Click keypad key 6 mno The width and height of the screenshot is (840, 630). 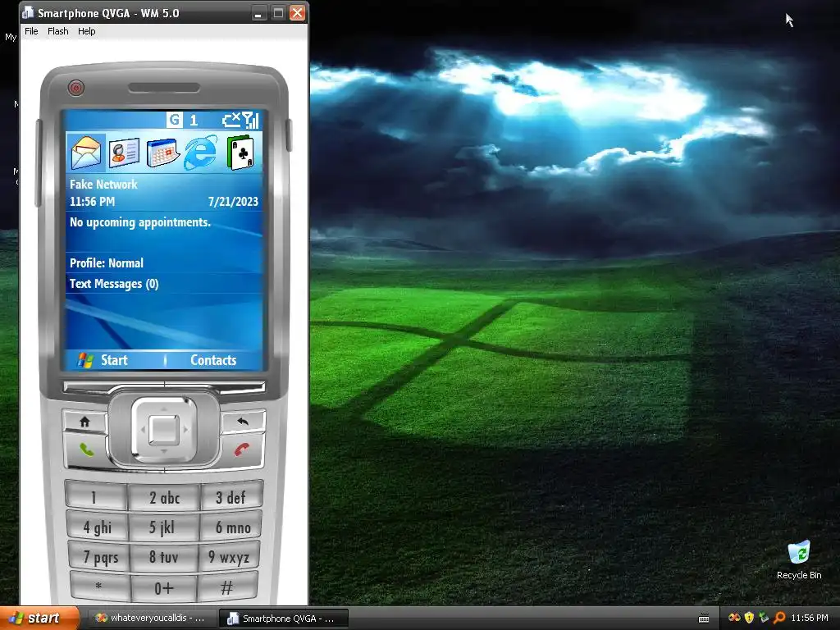tap(231, 527)
